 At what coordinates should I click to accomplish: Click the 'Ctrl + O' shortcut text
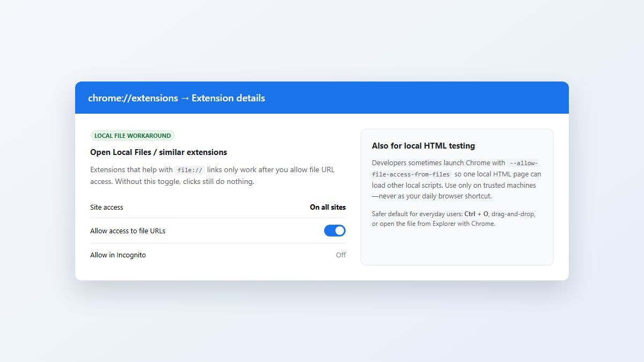(x=477, y=213)
